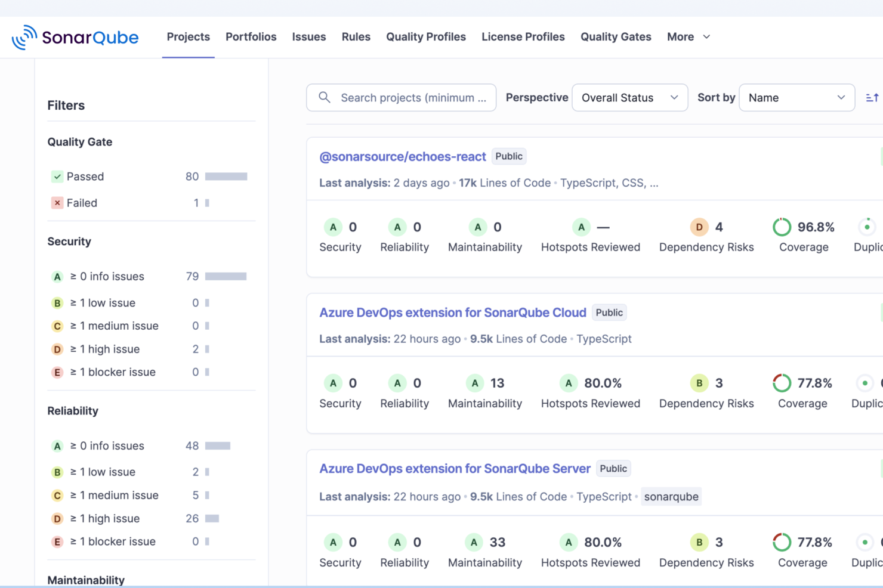The height and width of the screenshot is (588, 883).
Task: Go to Portfolios
Action: coord(251,37)
